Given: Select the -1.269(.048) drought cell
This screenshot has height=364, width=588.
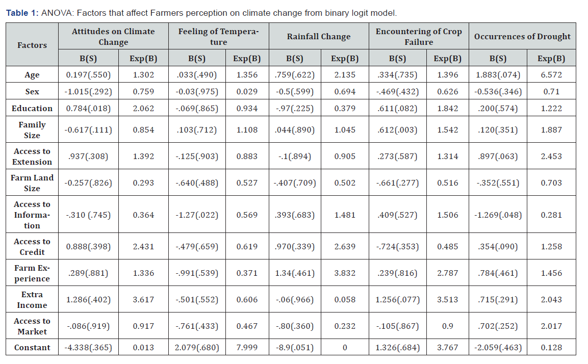Looking at the screenshot, I should 498,215.
